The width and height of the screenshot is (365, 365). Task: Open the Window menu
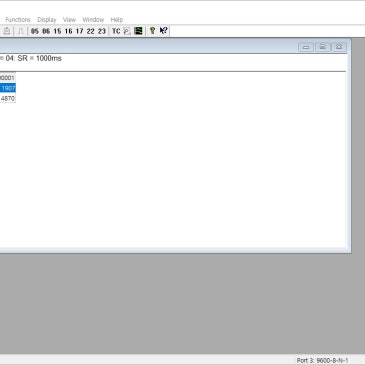[x=93, y=20]
